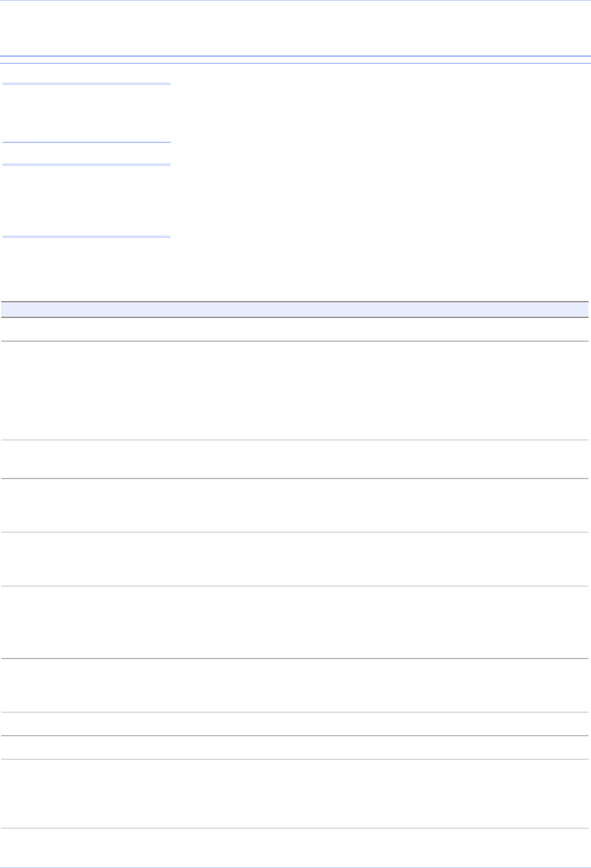Select the third table row
This screenshot has height=868, width=591.
295,459
